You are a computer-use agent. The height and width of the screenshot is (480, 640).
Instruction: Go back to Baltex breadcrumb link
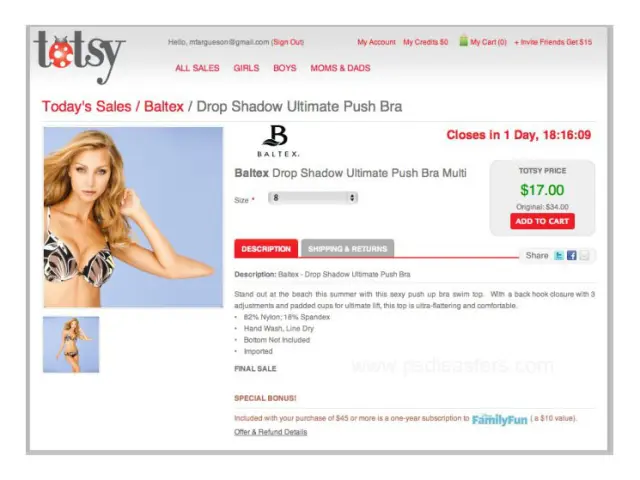coord(164,107)
